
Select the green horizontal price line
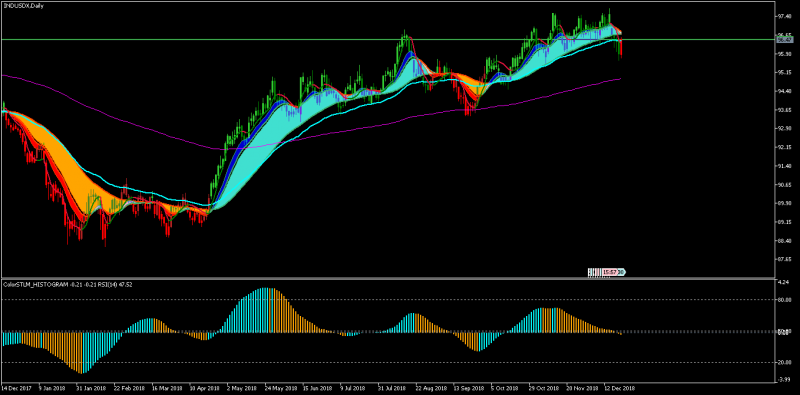388,39
